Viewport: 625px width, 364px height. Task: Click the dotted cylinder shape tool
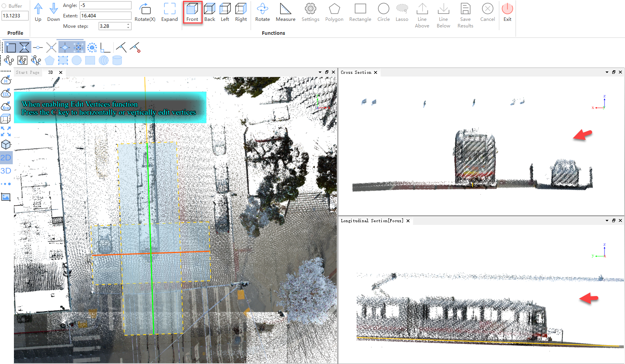pos(117,60)
